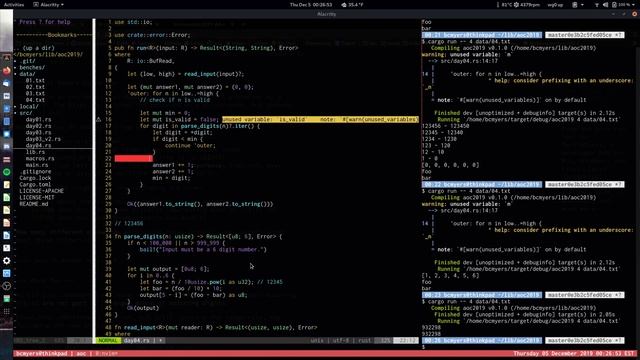Open main.rs in the file tree
The height and width of the screenshot is (360, 640).
coord(37,165)
